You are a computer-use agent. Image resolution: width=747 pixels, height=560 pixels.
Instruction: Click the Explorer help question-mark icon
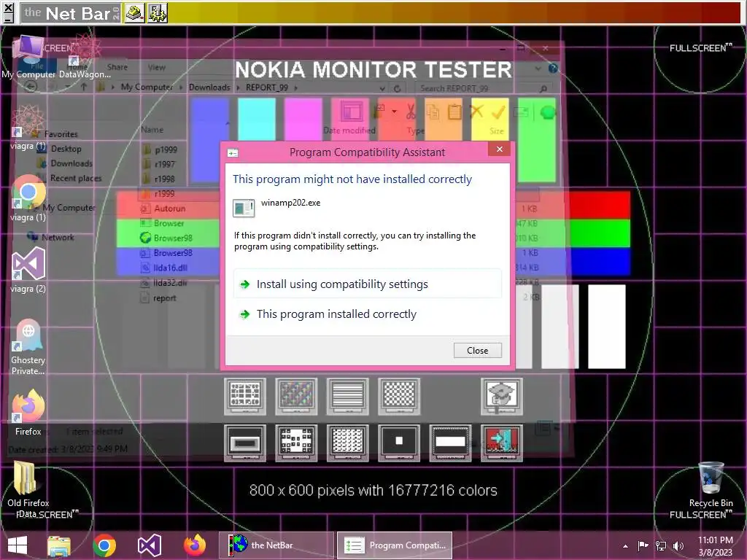click(553, 69)
